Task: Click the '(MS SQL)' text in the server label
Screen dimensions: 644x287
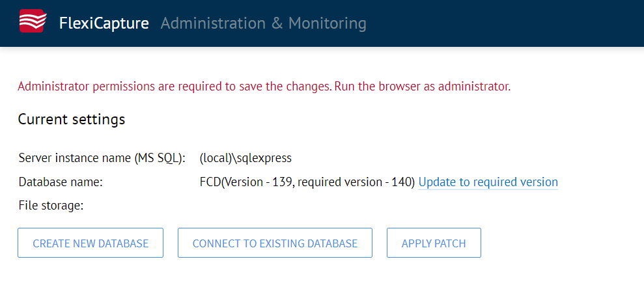Action: tap(160, 158)
